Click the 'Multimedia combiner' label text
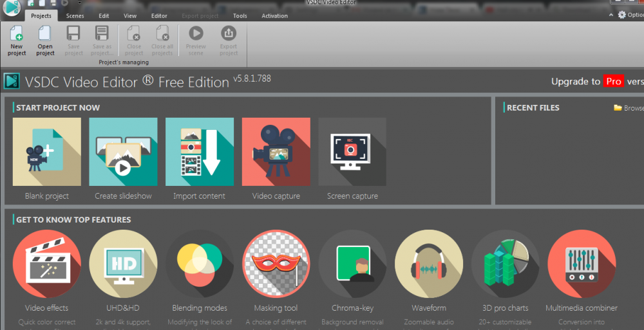The height and width of the screenshot is (330, 644). [x=581, y=308]
